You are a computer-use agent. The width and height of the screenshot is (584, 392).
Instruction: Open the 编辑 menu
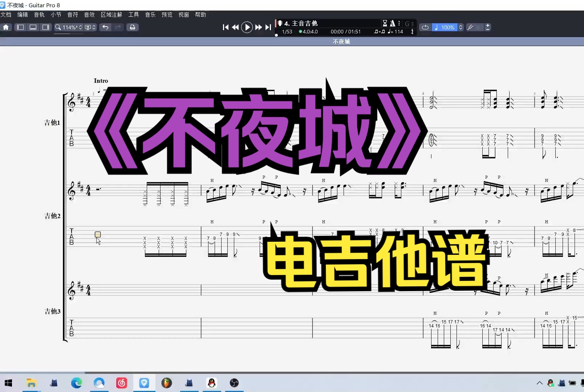(x=23, y=15)
